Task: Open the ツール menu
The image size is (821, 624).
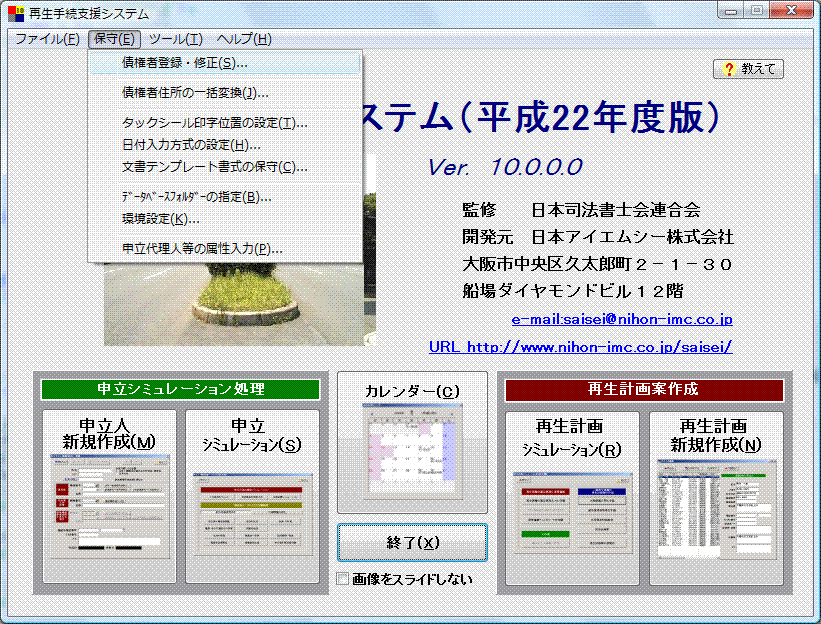Action: [x=175, y=39]
